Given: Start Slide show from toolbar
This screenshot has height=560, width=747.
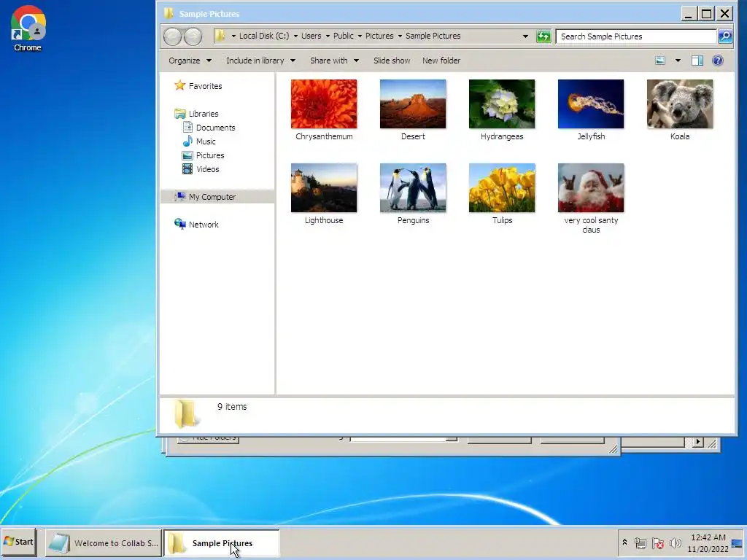Looking at the screenshot, I should [392, 61].
